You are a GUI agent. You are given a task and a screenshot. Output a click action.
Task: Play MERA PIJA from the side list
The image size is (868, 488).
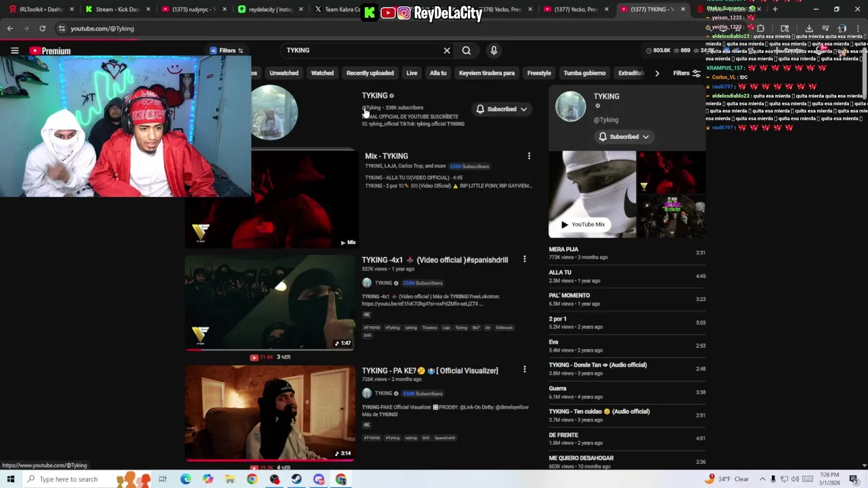click(627, 253)
